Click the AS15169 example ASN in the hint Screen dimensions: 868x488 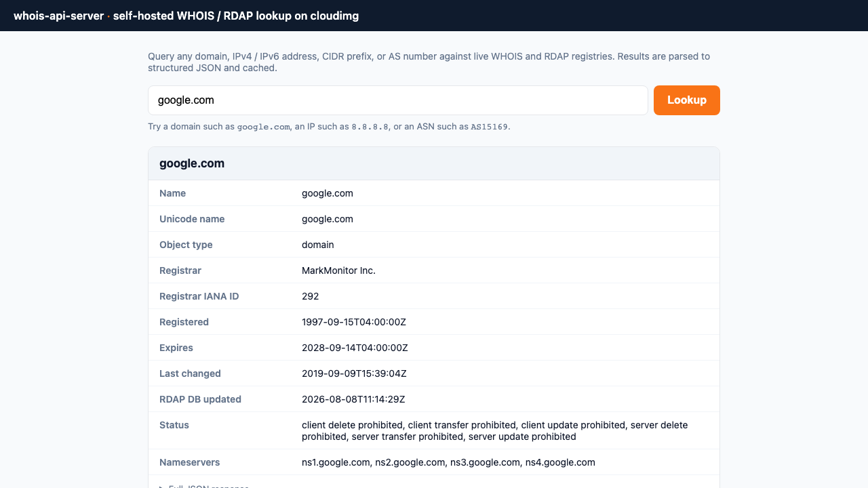tap(490, 127)
